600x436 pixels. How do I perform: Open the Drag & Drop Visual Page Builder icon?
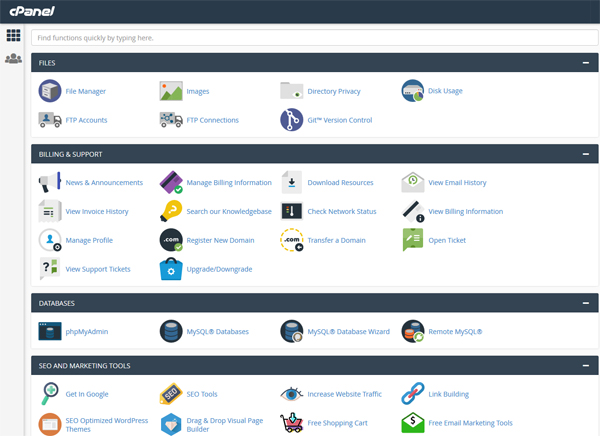tap(171, 424)
